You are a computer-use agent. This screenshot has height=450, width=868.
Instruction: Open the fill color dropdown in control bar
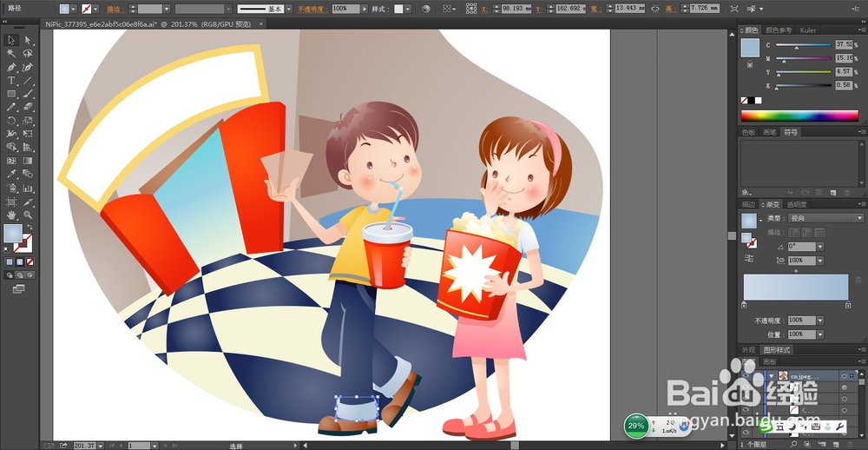pos(74,9)
